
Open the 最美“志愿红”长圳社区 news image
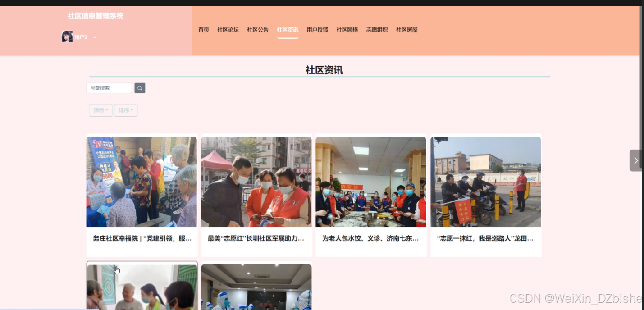[x=256, y=182]
